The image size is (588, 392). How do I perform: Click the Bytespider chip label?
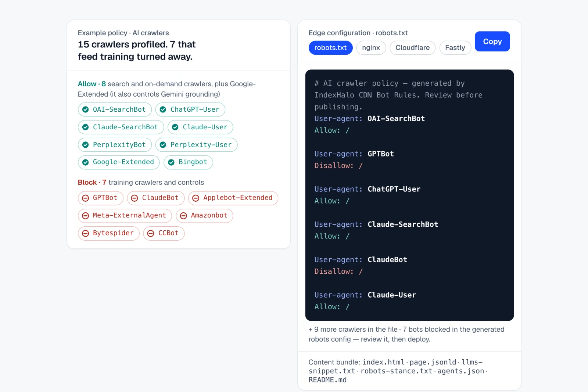click(x=113, y=233)
